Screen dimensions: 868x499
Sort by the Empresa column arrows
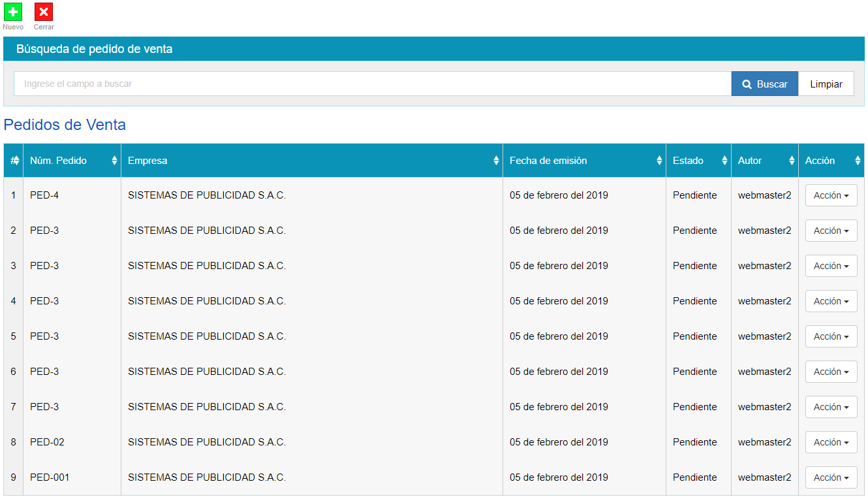coord(496,161)
